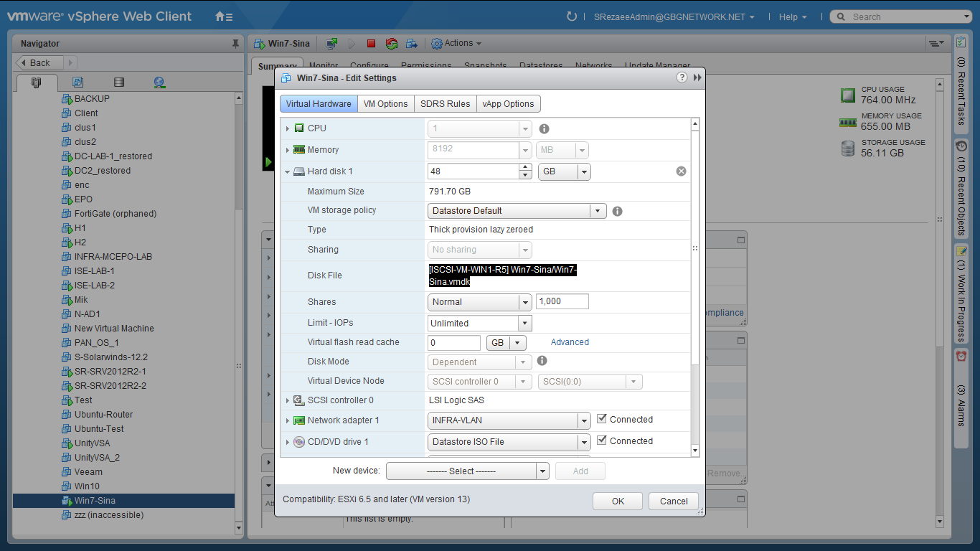The image size is (980, 551).
Task: Click the virtual flash read cache field
Action: coord(454,343)
